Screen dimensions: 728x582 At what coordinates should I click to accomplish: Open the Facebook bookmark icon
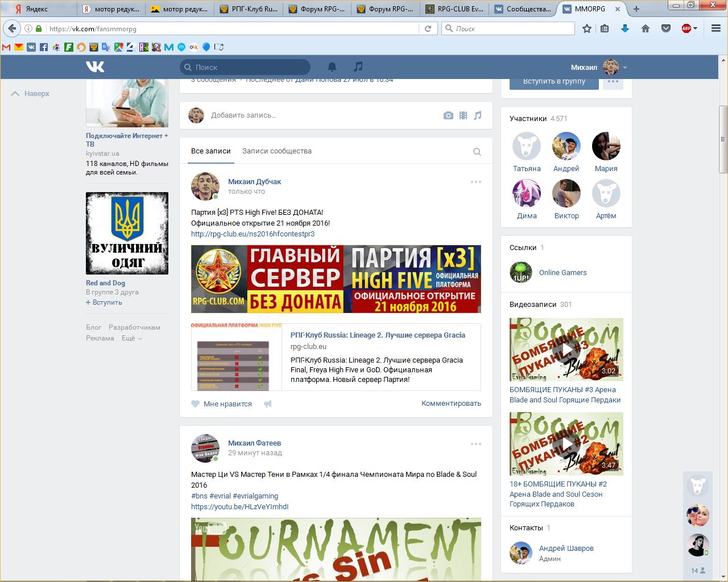click(x=44, y=47)
